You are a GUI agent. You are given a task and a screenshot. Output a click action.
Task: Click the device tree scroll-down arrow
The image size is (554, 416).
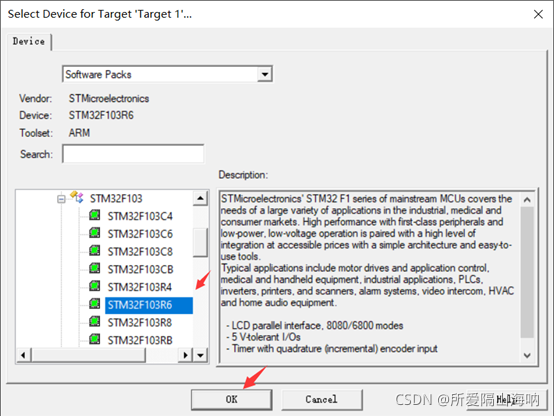pos(200,355)
